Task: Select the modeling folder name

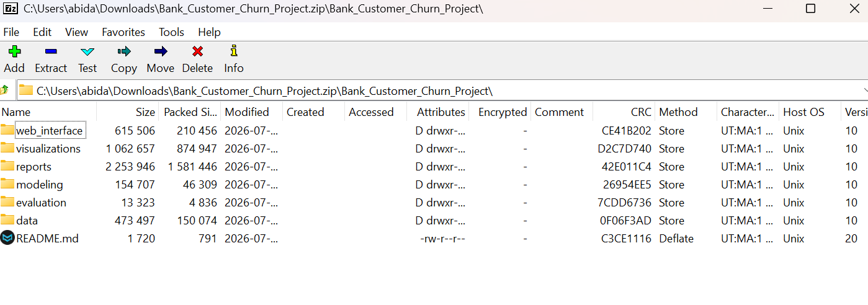Action: tap(40, 185)
